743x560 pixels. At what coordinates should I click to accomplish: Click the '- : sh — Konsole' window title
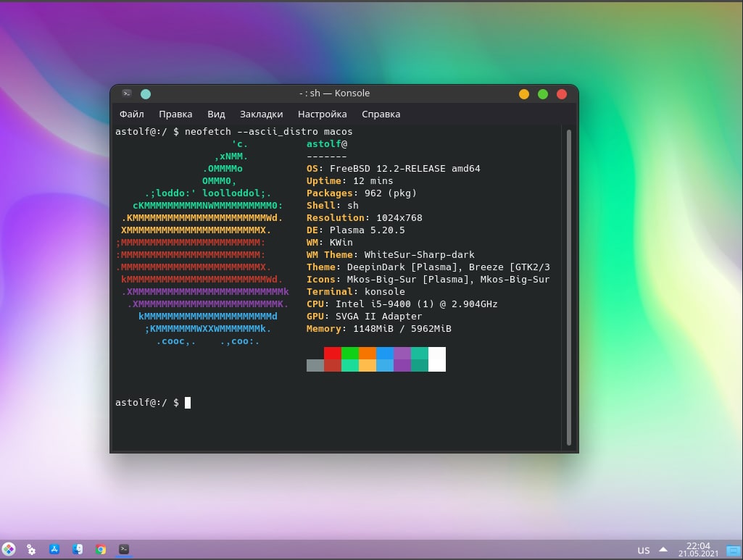click(335, 93)
